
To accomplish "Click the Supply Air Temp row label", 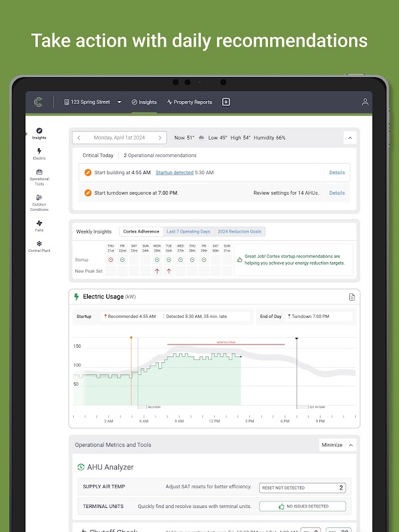I will pos(104,487).
